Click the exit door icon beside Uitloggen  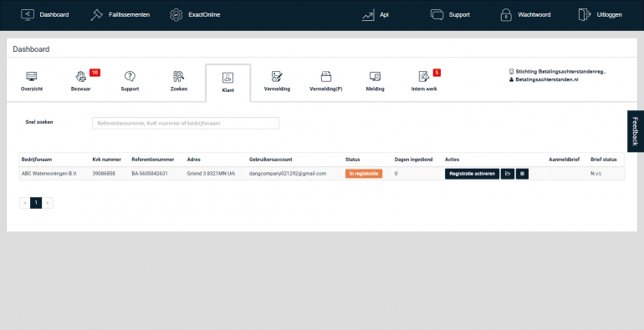(x=584, y=15)
